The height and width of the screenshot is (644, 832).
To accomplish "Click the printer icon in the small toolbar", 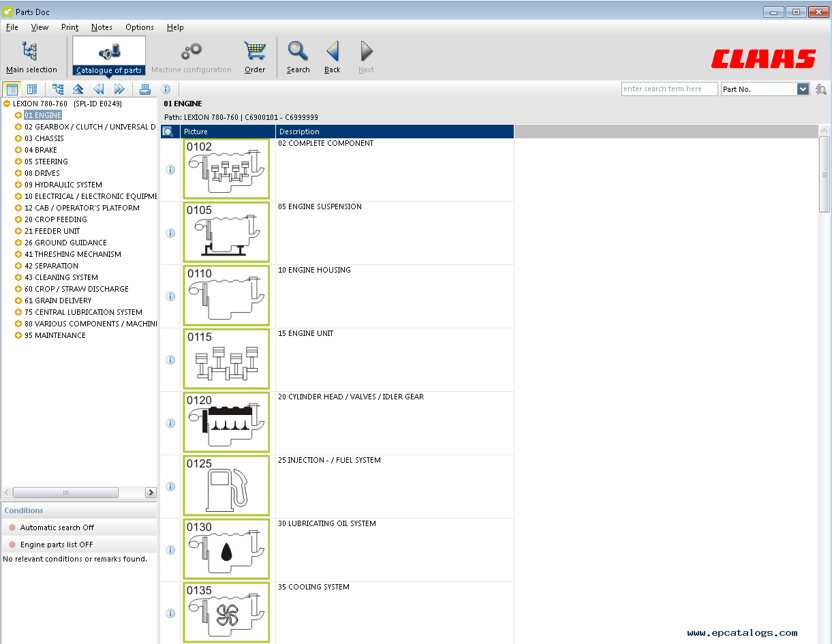I will pos(144,89).
